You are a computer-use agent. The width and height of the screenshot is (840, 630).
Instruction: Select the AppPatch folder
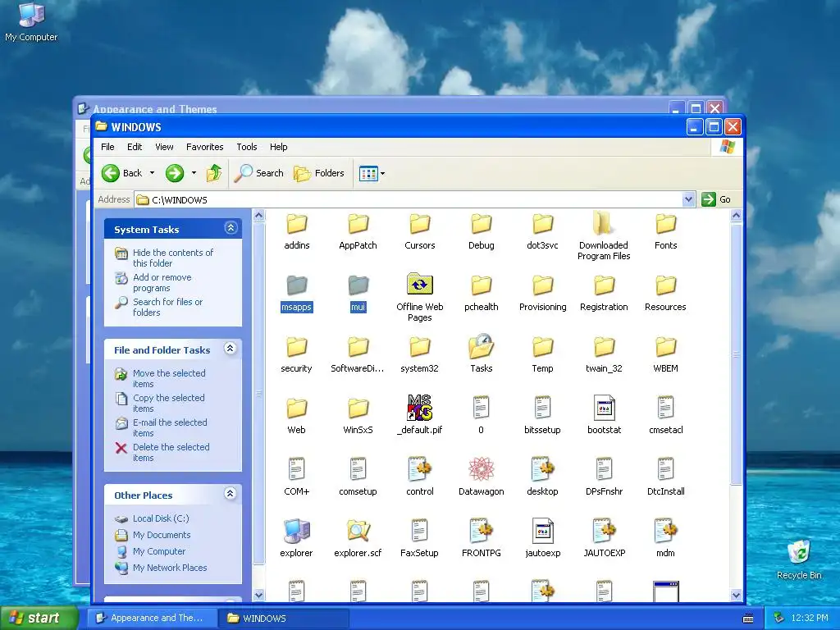(x=358, y=231)
